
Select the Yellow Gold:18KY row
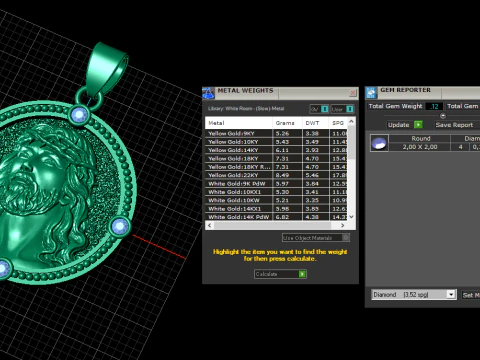coord(277,158)
